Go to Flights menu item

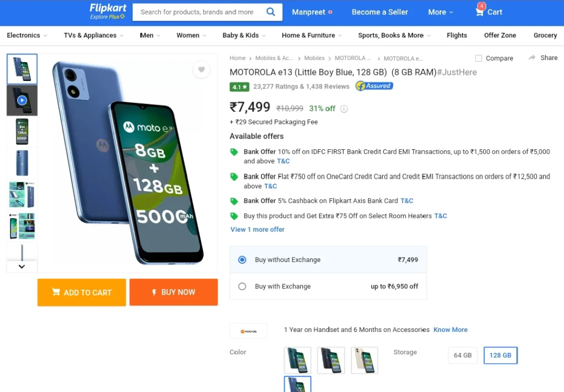pos(457,35)
